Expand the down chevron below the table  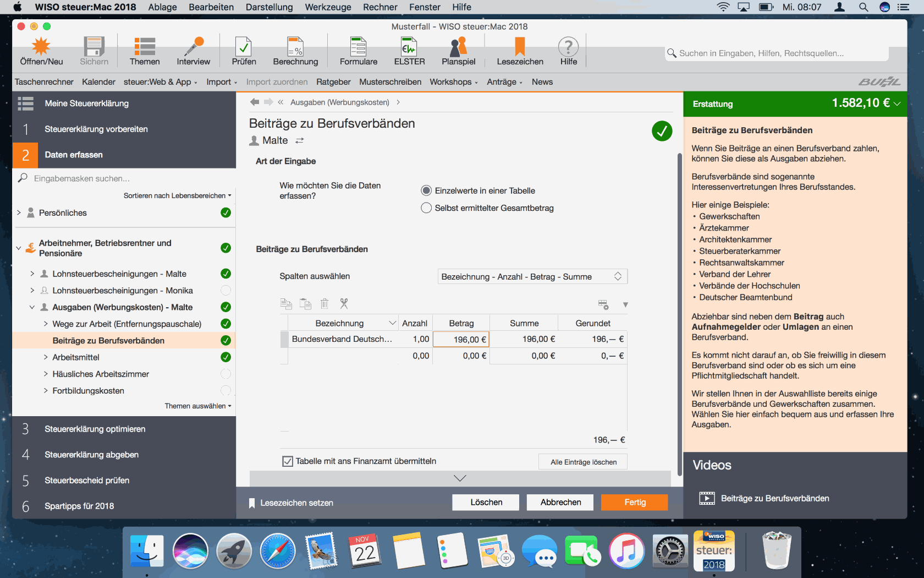click(x=460, y=478)
